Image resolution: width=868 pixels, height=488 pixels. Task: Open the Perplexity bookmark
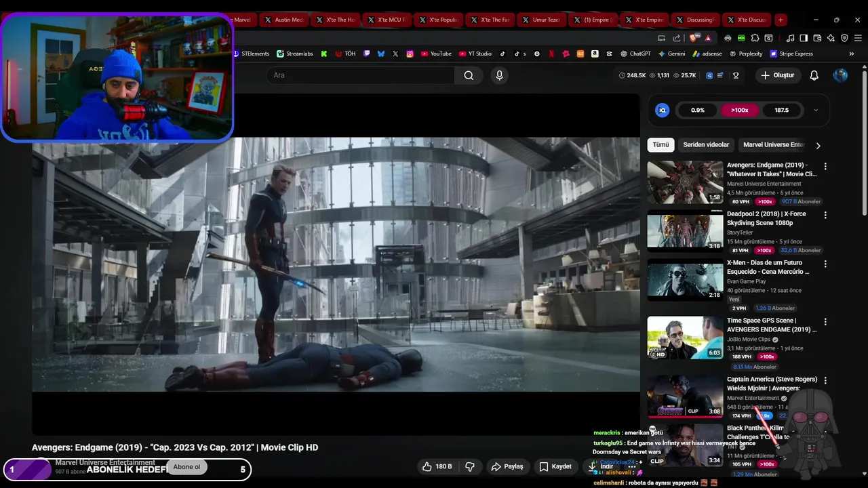pyautogui.click(x=746, y=54)
